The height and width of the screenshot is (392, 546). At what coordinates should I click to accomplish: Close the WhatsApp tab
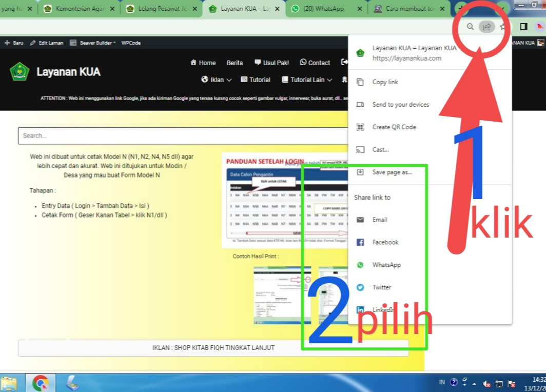(360, 9)
